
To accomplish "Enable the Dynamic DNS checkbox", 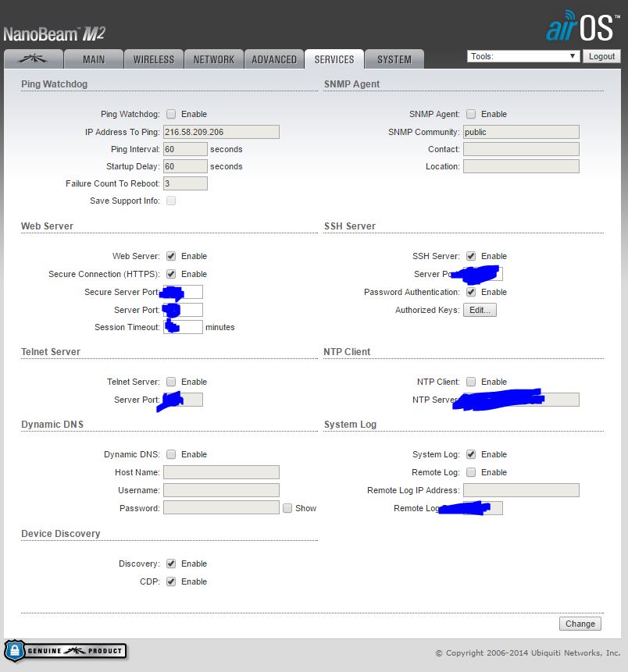I will pos(171,454).
